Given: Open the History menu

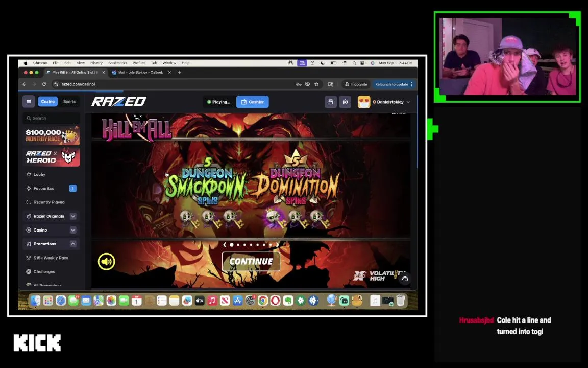Looking at the screenshot, I should (x=96, y=63).
